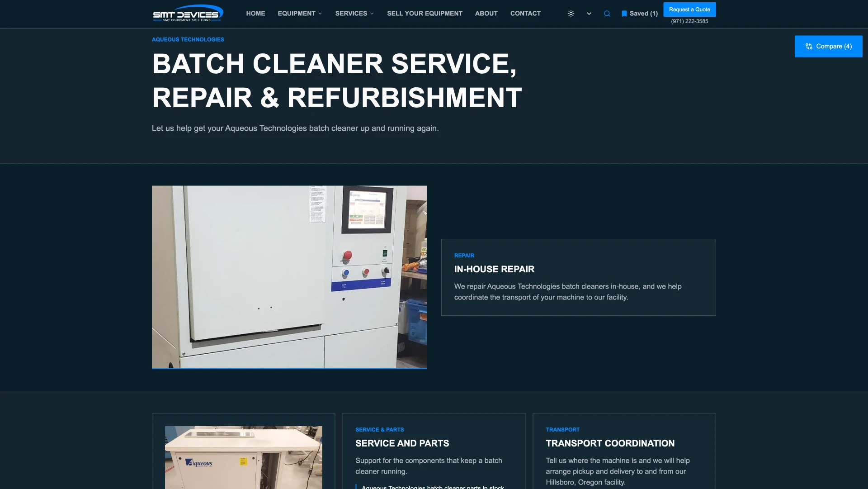Click the SMT Devices logo

[x=188, y=13]
